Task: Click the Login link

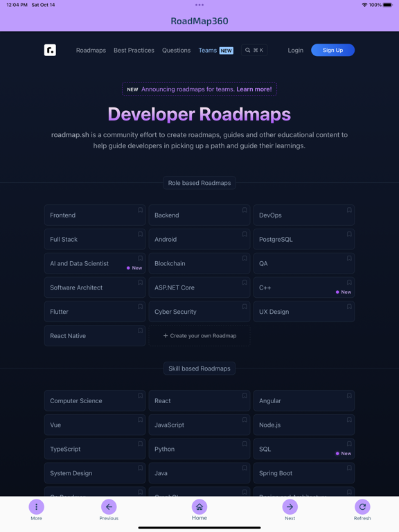Action: 296,50
